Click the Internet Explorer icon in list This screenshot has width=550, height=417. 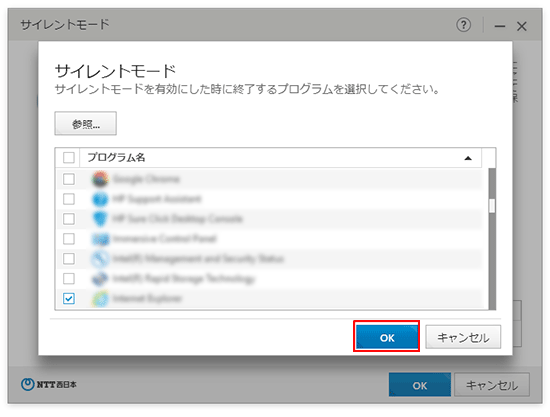pyautogui.click(x=100, y=299)
